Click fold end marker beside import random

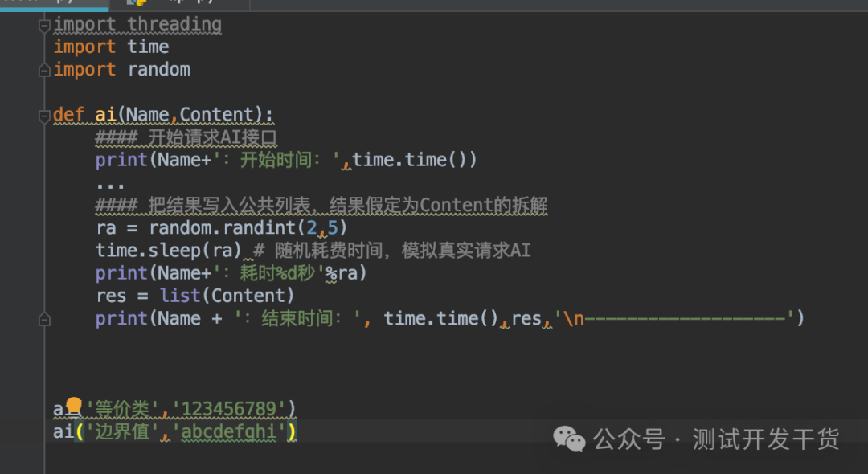[x=44, y=70]
